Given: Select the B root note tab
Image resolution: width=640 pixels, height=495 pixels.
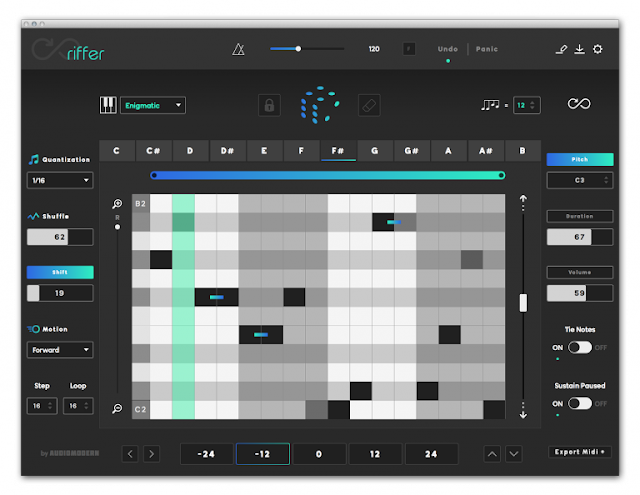Looking at the screenshot, I should (x=522, y=151).
